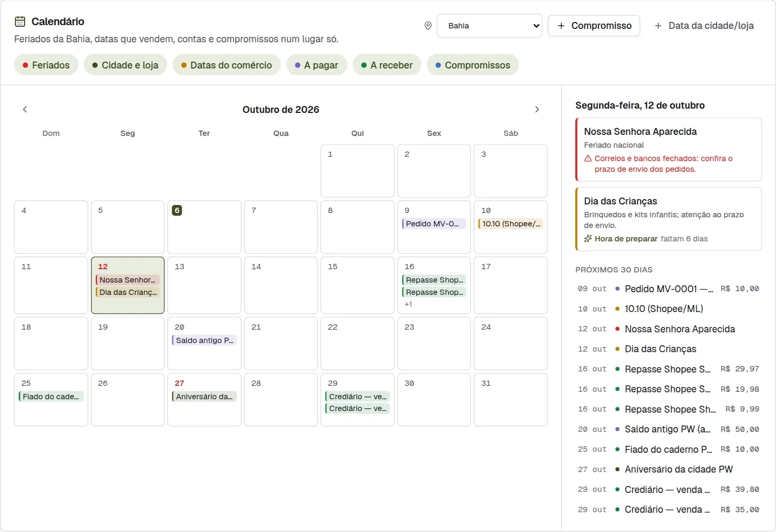776x532 pixels.
Task: Select Pedido MV-0001 row in upcoming list
Action: point(668,289)
